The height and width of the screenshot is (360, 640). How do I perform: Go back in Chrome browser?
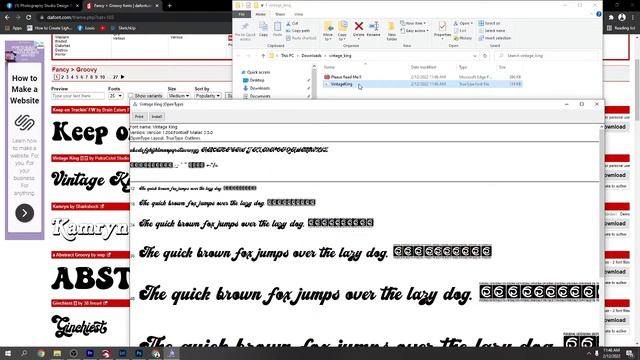pos(7,17)
